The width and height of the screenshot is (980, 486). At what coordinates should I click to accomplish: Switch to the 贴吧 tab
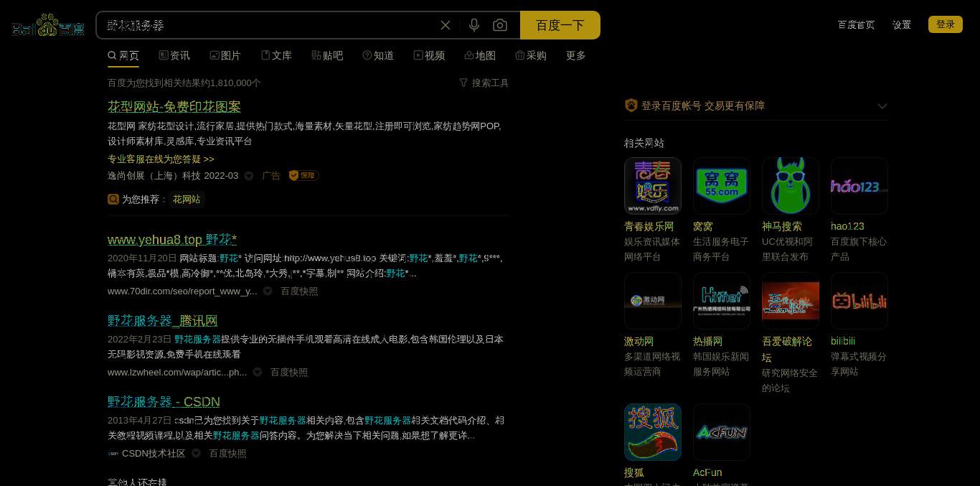pos(327,55)
